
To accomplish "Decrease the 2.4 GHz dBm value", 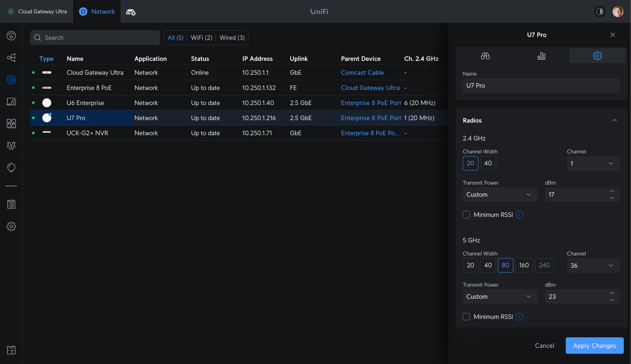I will click(612, 198).
